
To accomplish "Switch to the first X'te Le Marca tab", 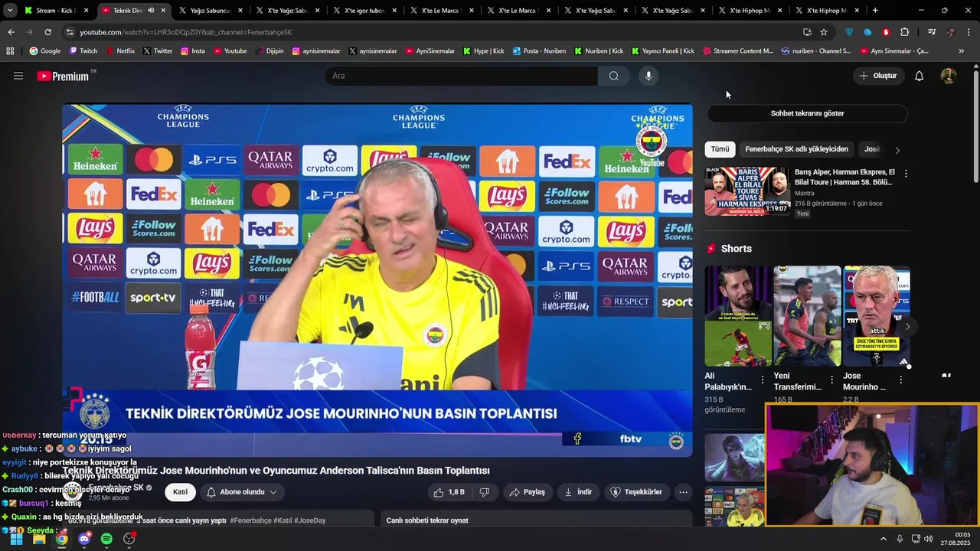I will (443, 11).
